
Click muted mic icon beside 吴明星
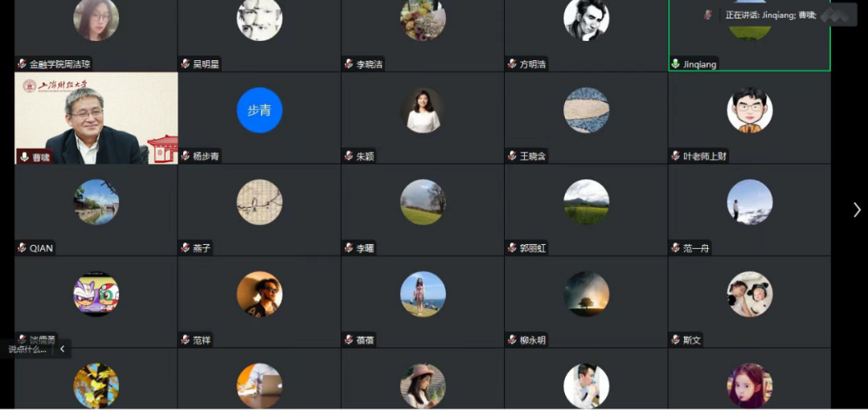(186, 64)
